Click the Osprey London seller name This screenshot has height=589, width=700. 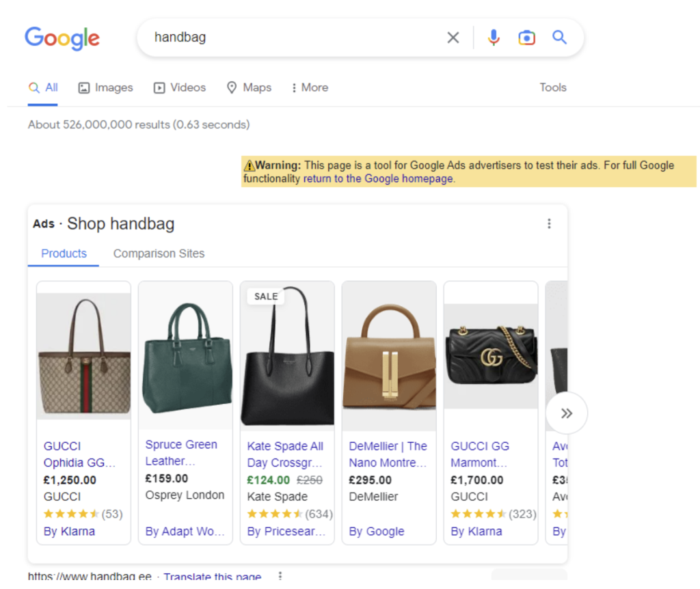185,495
